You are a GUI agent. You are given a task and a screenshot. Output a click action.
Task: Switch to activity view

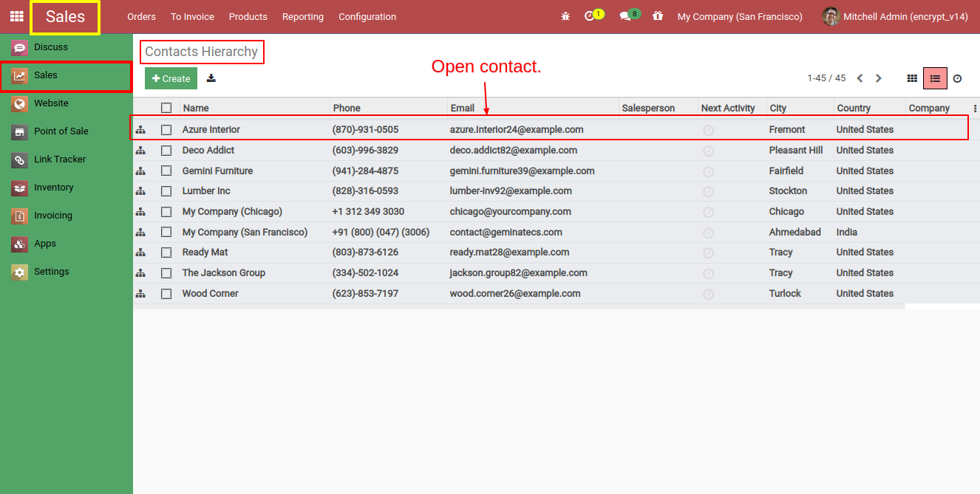[x=957, y=78]
